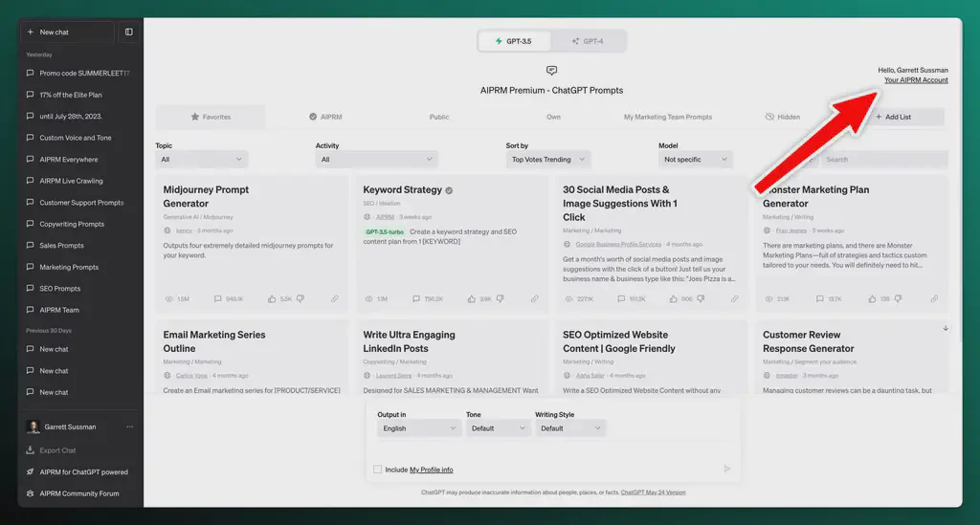Screen dimensions: 980x525
Task: Click the comments icon on Monster Marketing Plan card
Action: [818, 299]
